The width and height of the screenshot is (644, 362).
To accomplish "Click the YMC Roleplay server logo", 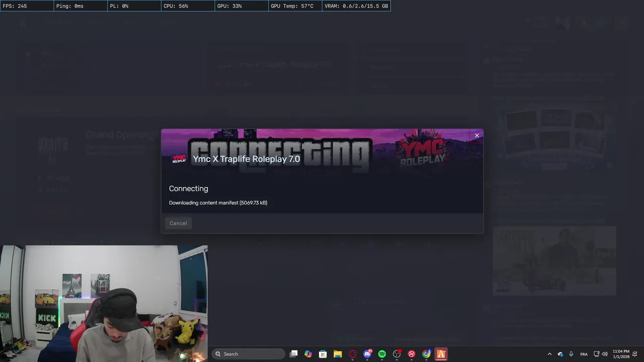I will tap(179, 159).
